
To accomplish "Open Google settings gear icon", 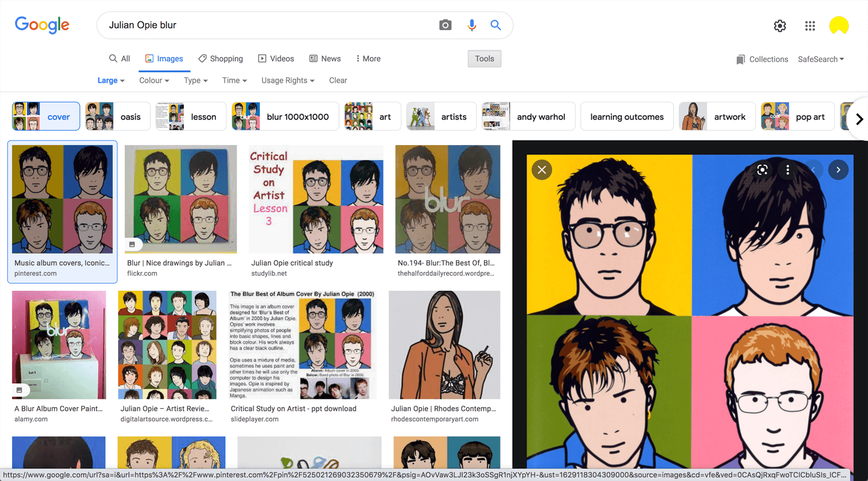I will (780, 26).
